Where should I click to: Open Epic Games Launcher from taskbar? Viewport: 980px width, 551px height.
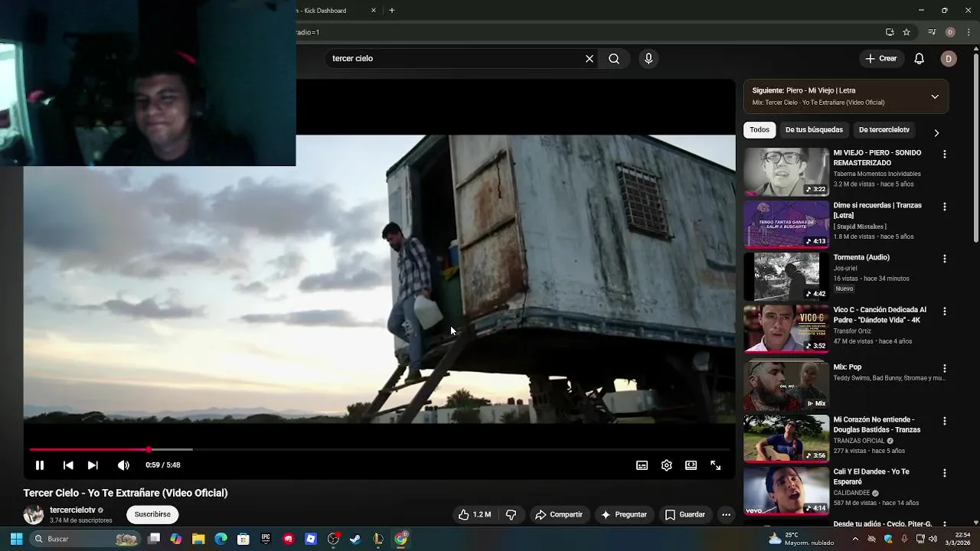(266, 539)
